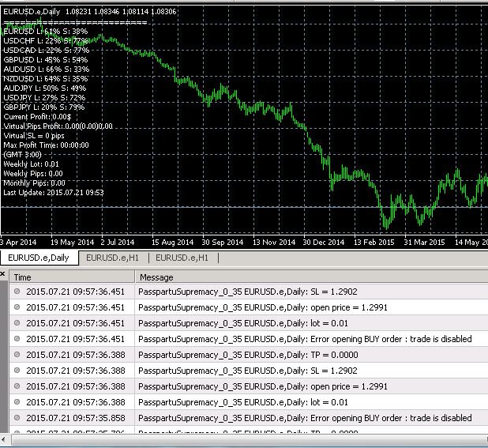488x448 pixels.
Task: Click the log panel horizontal scrollbar track
Action: click(x=249, y=440)
